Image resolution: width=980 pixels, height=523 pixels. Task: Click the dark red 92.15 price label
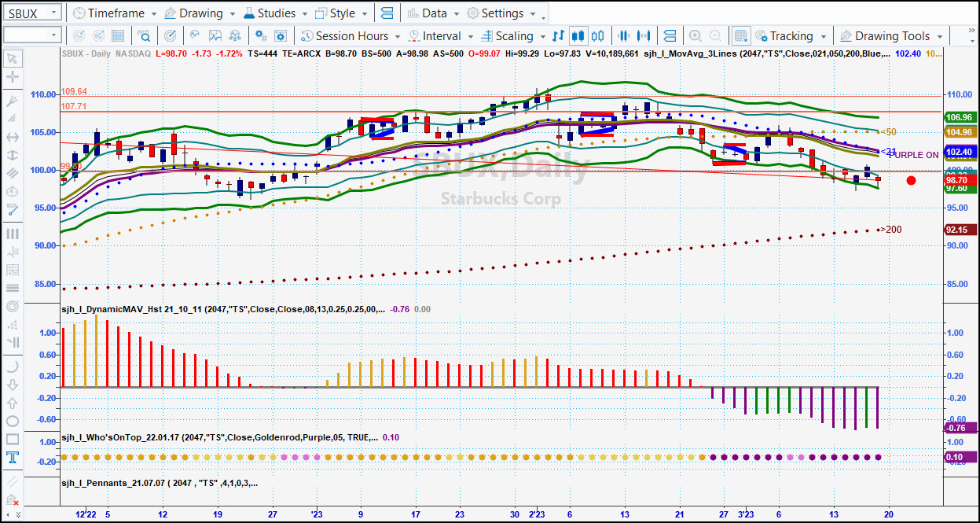click(961, 230)
